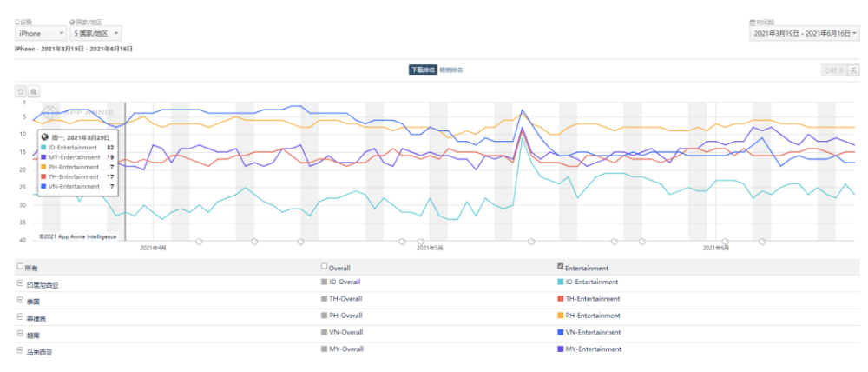Collapse the 马来西亚 row minus icon
Screen dimensions: 868x372
click(21, 350)
